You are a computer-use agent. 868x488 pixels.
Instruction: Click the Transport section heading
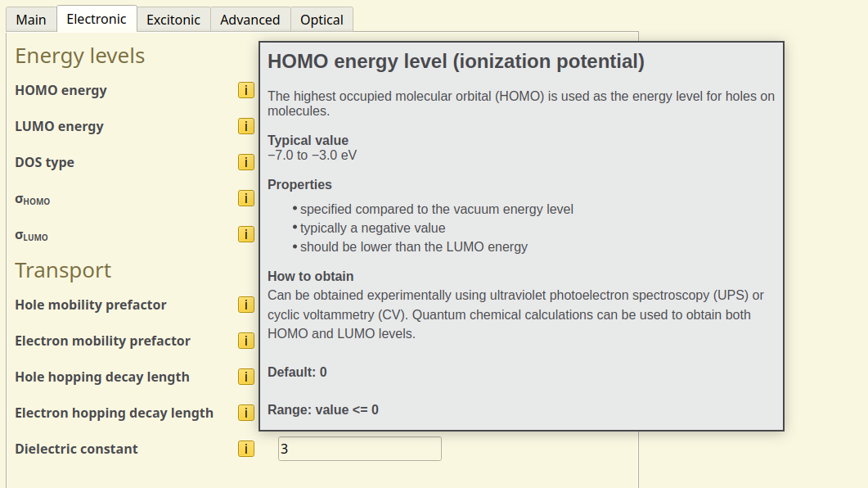coord(63,270)
